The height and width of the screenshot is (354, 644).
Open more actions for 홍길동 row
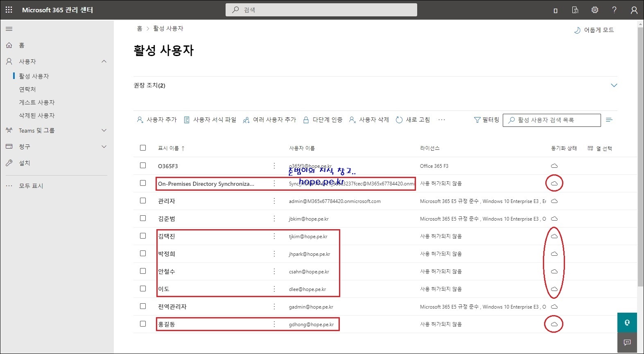point(274,324)
